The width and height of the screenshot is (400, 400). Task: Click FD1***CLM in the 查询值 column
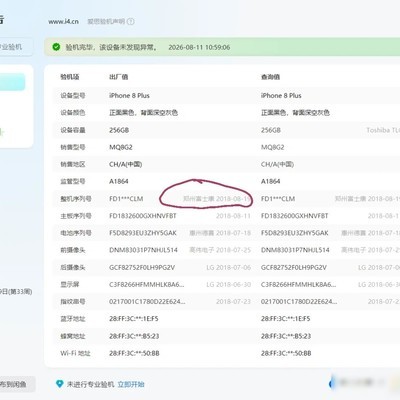pos(278,199)
